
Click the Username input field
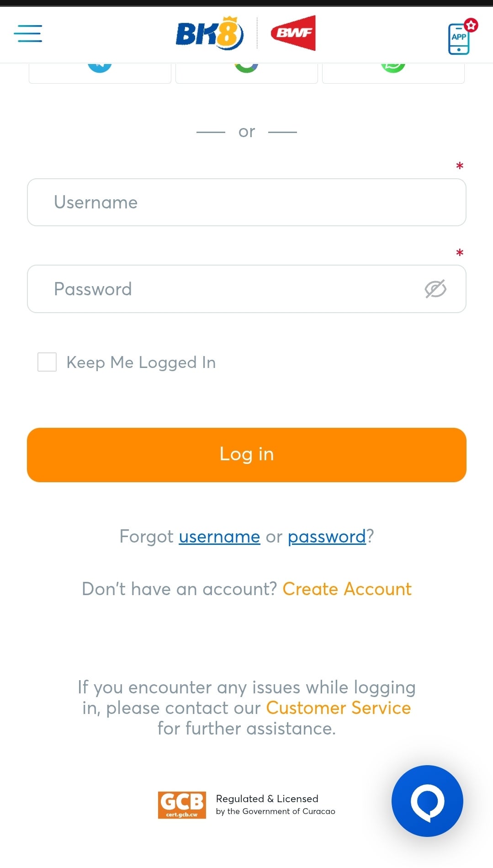[x=246, y=202]
